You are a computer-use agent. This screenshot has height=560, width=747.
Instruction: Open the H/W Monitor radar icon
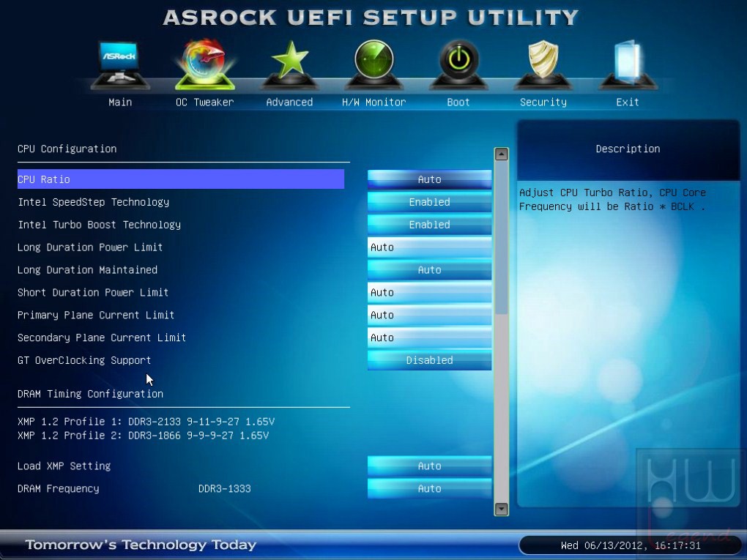(x=374, y=64)
